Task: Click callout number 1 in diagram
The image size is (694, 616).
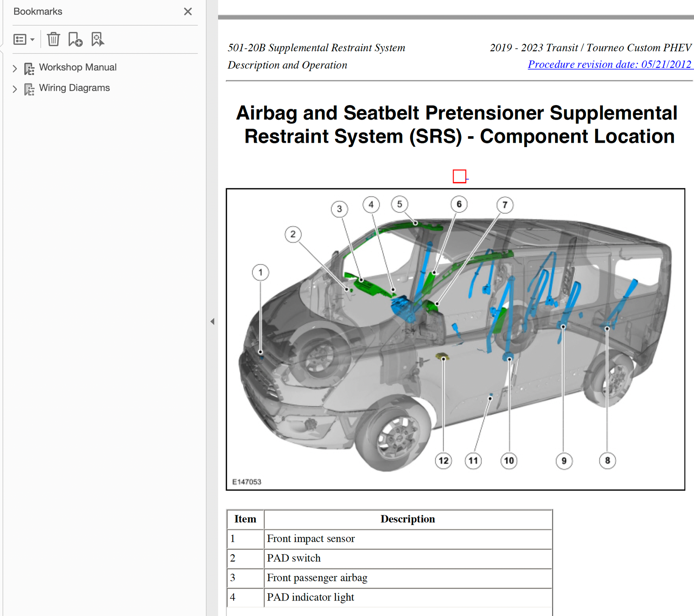Action: (260, 272)
